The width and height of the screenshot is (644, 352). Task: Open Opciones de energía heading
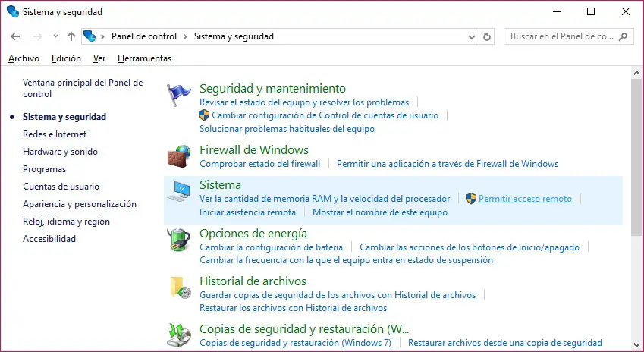pos(253,234)
